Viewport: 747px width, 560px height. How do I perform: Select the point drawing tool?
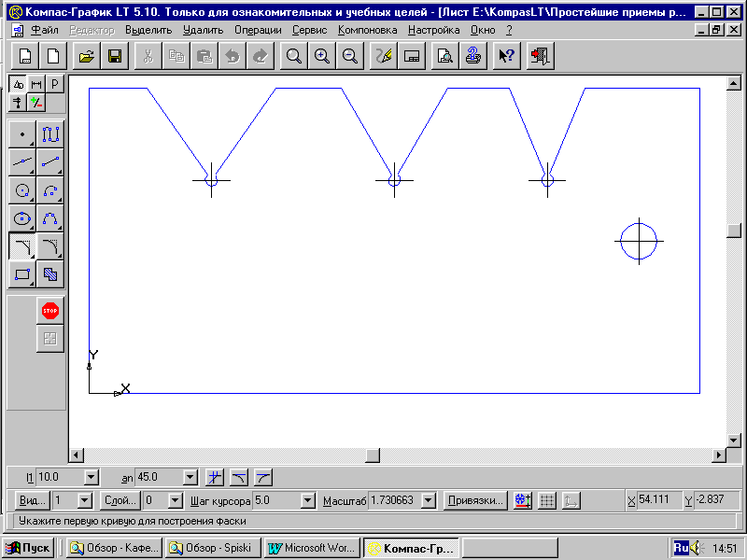pyautogui.click(x=21, y=134)
